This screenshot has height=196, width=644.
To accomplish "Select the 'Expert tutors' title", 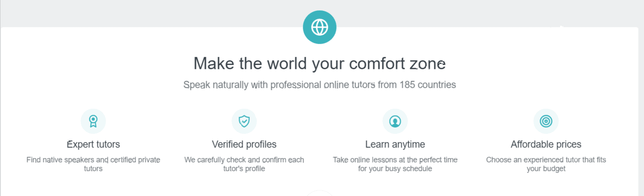I will (x=93, y=144).
